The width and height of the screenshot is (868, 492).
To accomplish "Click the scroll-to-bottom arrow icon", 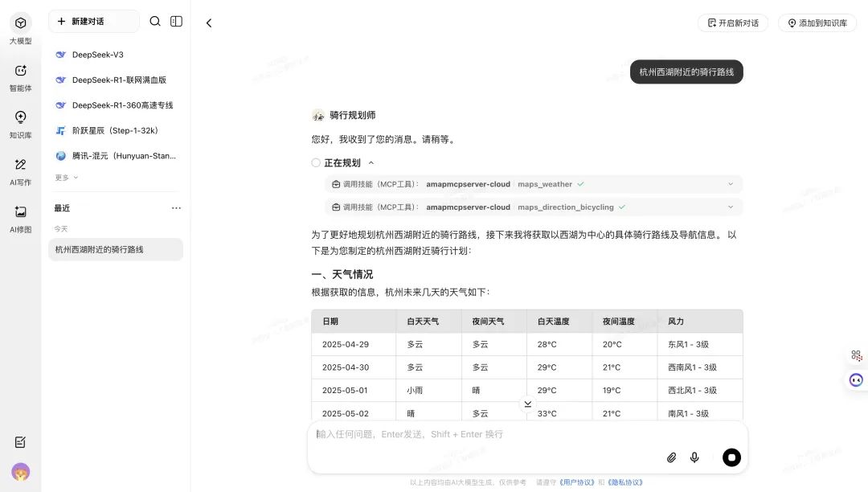I will point(527,404).
